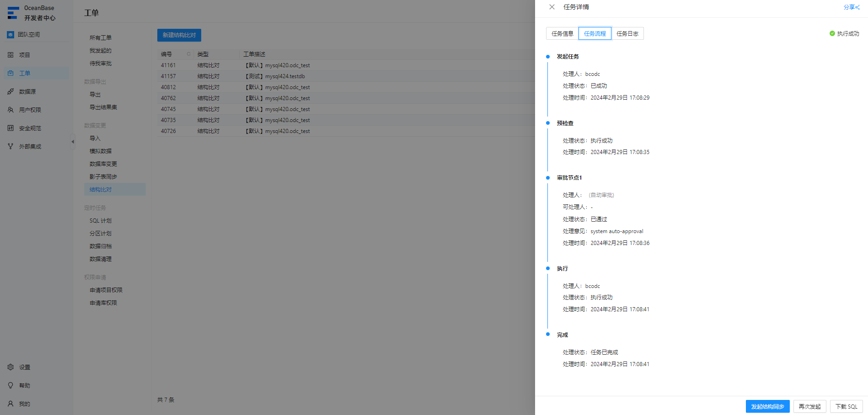The height and width of the screenshot is (415, 868).
Task: Select 数据库变更 menu item
Action: click(x=103, y=164)
